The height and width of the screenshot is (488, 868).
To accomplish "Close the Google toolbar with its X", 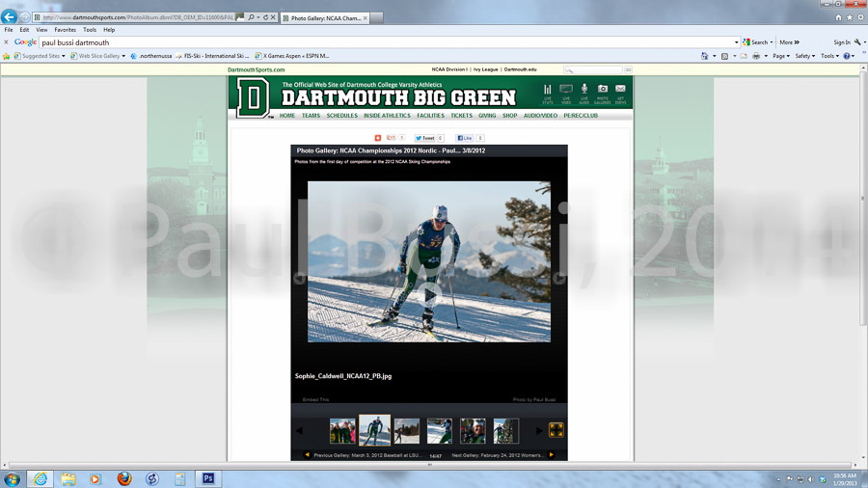I will point(6,42).
